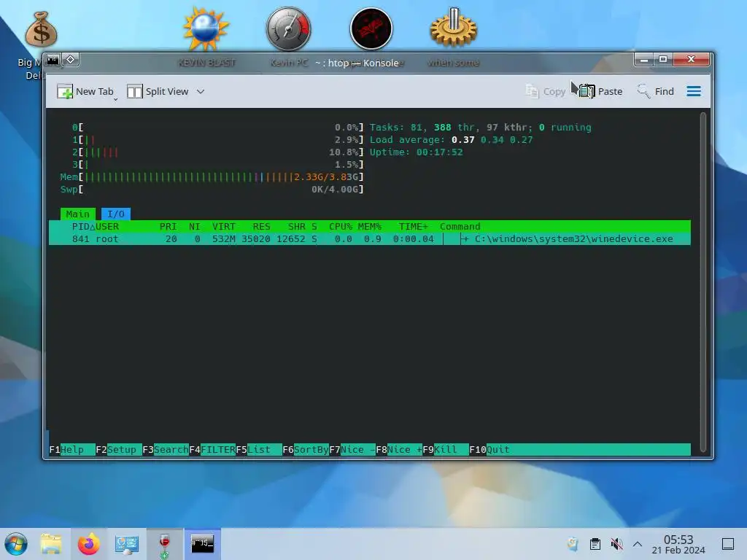Click the Split View button

click(x=158, y=91)
